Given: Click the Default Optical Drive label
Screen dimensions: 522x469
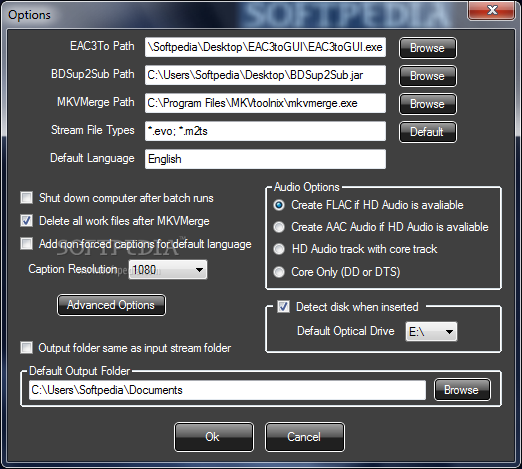Looking at the screenshot, I should click(346, 331).
